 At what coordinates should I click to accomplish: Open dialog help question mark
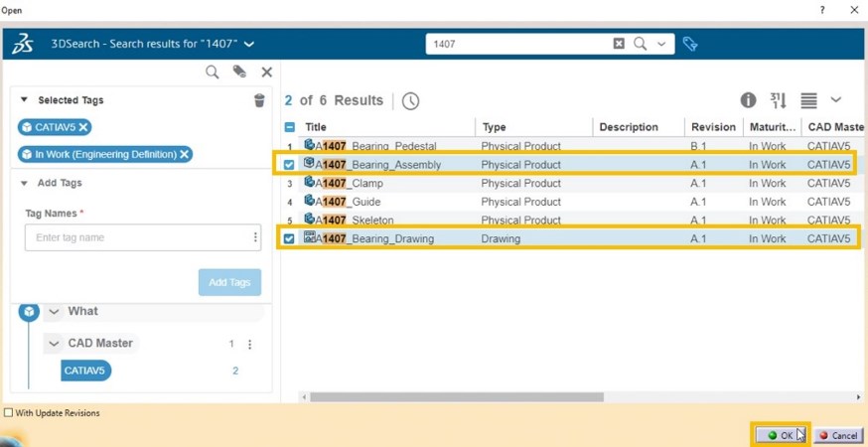pyautogui.click(x=822, y=10)
